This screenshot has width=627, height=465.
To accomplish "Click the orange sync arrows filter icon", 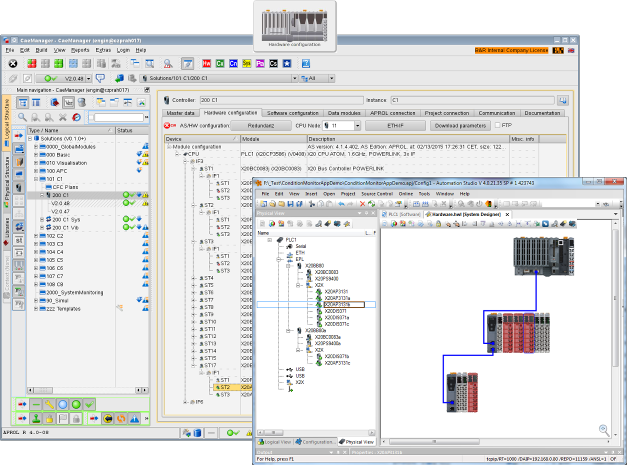I will [x=121, y=419].
